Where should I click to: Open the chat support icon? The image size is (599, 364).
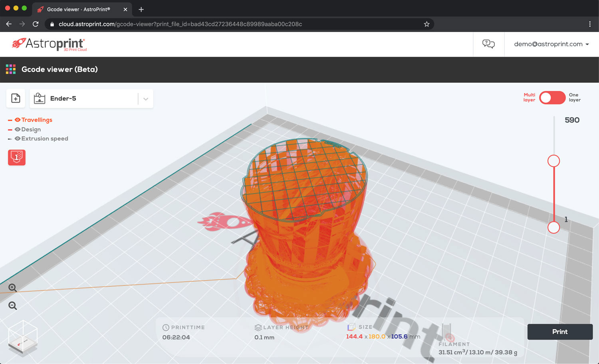(x=488, y=44)
